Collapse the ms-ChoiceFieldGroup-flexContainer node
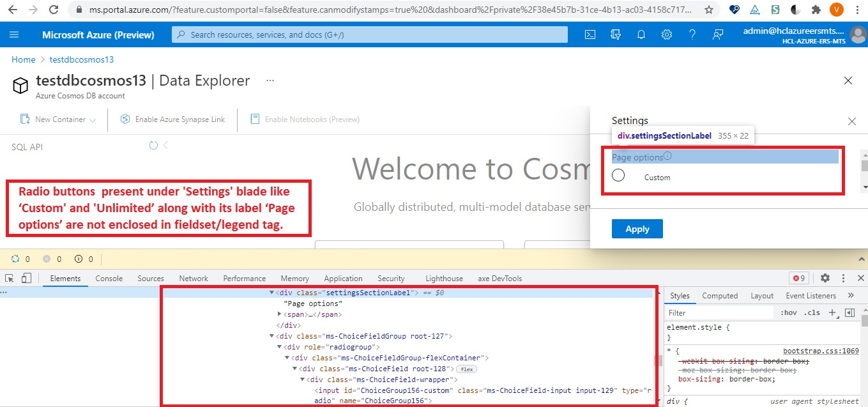This screenshot has width=868, height=407. 287,358
